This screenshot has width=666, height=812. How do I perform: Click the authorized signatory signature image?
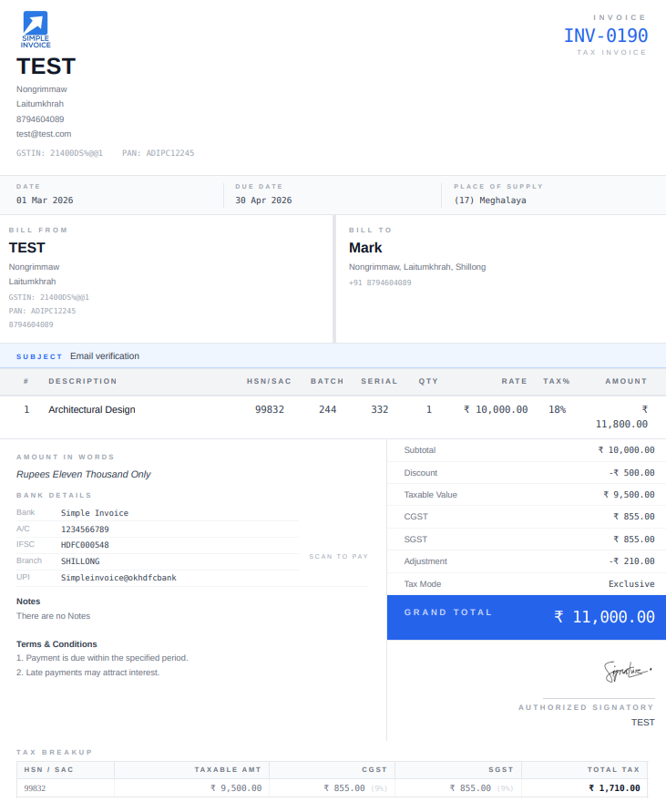pos(628,672)
